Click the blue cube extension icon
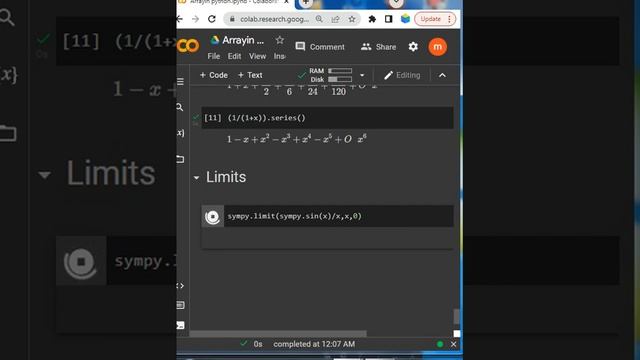Viewport: 640px width, 360px height. pyautogui.click(x=405, y=19)
